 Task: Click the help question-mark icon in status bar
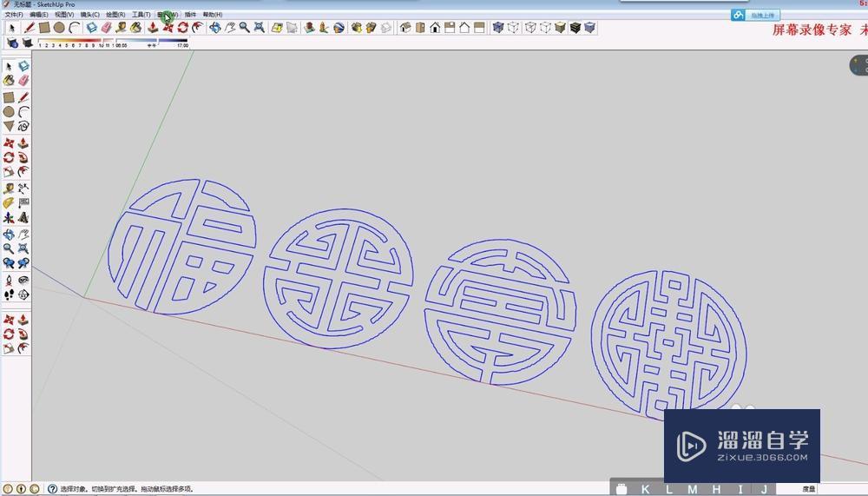[53, 489]
